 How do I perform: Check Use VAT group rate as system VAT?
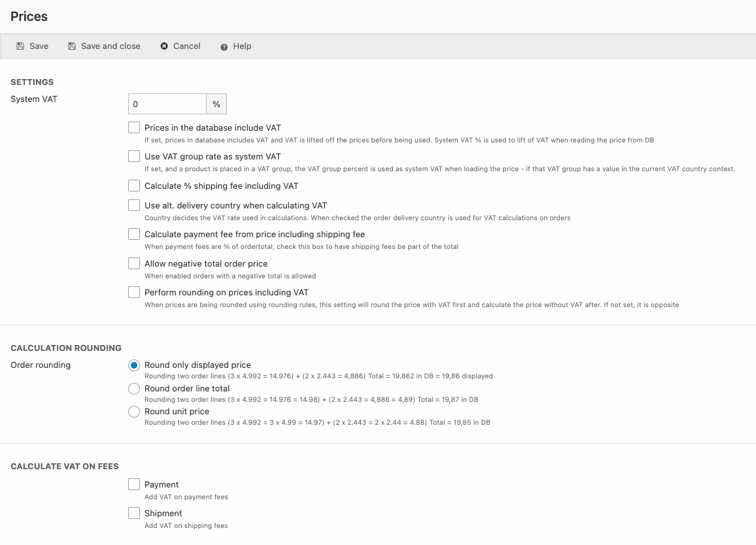pyautogui.click(x=134, y=157)
